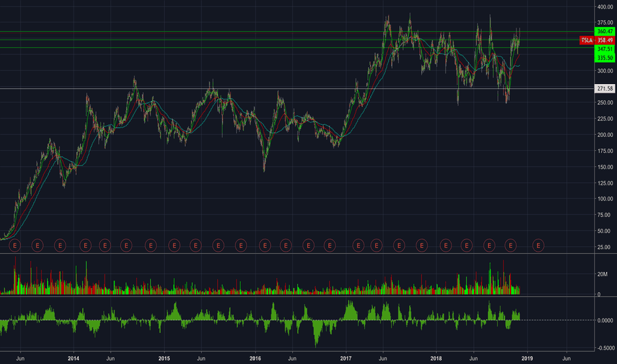The height and width of the screenshot is (364, 617).
Task: Open the October 2018 earnings marker
Action: click(511, 246)
